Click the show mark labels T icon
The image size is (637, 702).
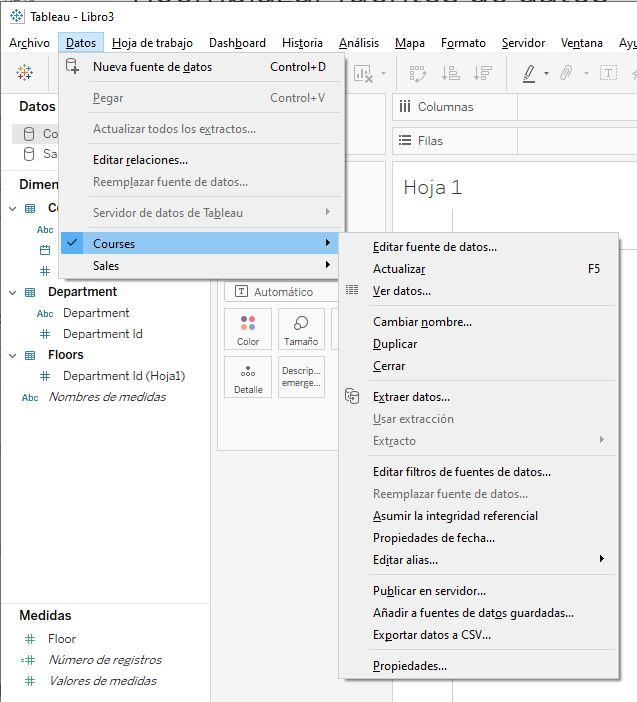coord(608,73)
